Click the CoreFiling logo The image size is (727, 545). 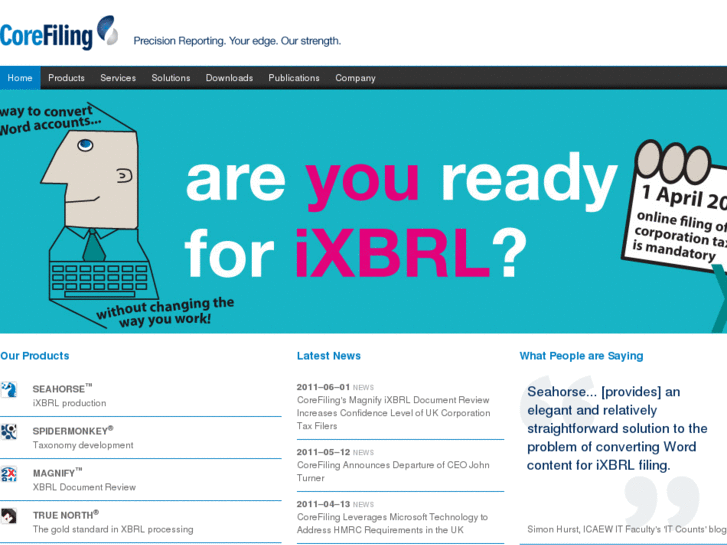click(x=59, y=32)
